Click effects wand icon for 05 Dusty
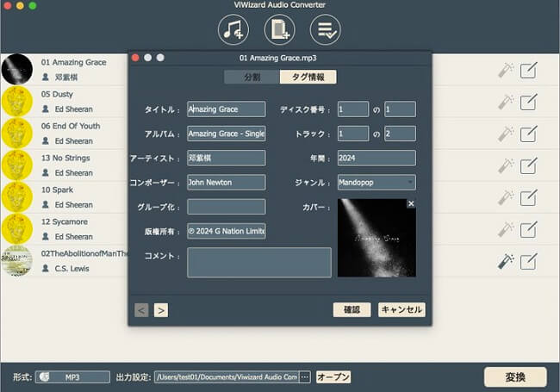The width and height of the screenshot is (560, 392). (x=506, y=103)
